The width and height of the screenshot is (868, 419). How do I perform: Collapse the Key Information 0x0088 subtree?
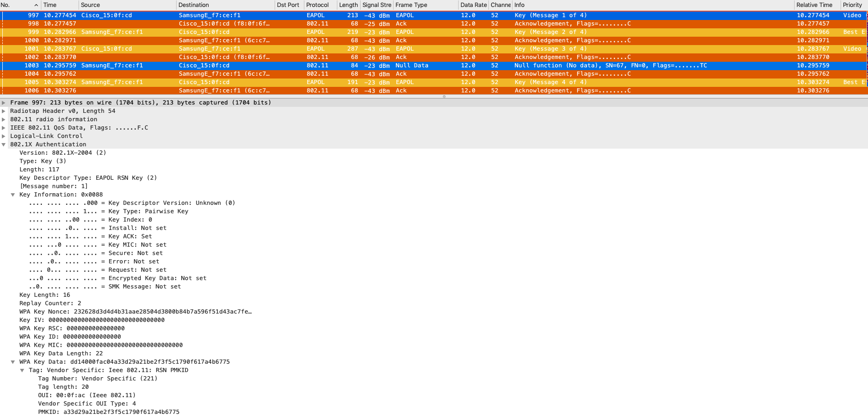(13, 195)
